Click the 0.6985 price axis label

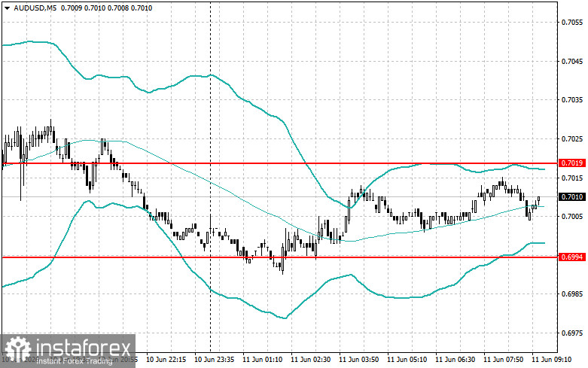[572, 293]
